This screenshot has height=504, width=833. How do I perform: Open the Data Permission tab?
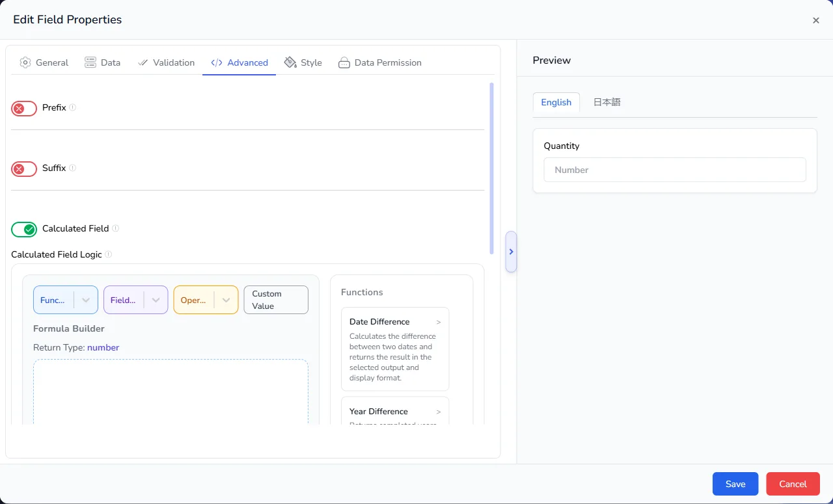point(380,62)
